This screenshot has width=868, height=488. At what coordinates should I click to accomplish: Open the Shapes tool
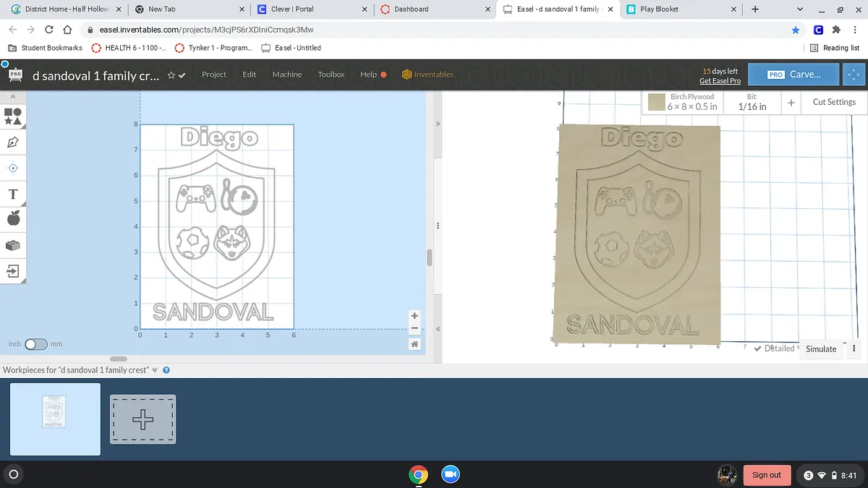click(12, 116)
